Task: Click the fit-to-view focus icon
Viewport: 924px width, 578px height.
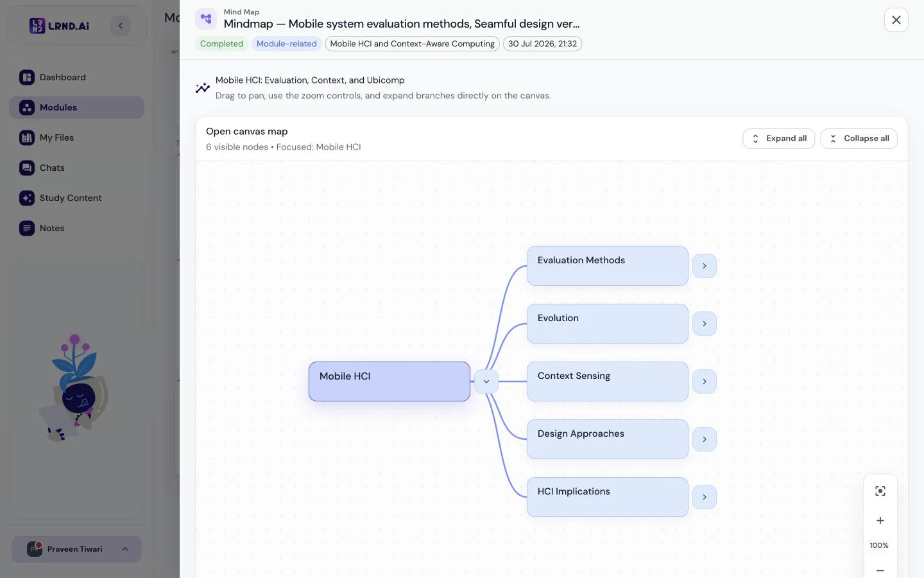Action: coord(880,491)
